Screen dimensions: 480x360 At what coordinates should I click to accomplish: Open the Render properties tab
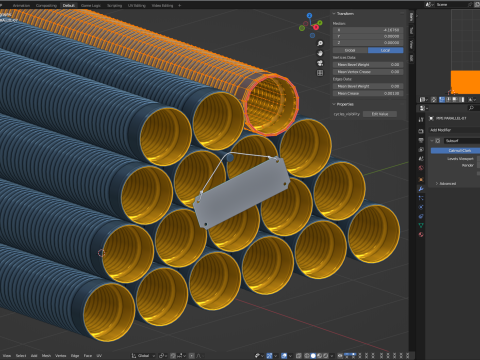point(421,131)
